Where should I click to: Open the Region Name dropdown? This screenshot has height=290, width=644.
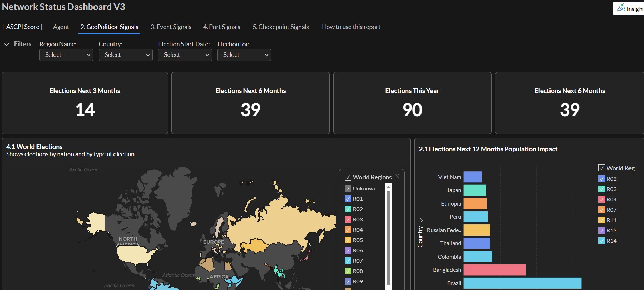pyautogui.click(x=66, y=55)
